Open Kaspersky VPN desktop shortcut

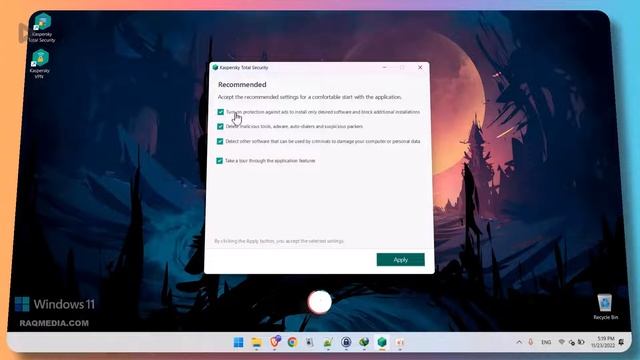(40, 64)
